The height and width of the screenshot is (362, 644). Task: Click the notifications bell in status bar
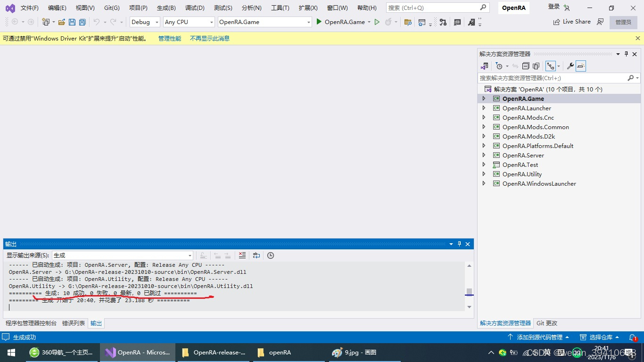(x=633, y=337)
